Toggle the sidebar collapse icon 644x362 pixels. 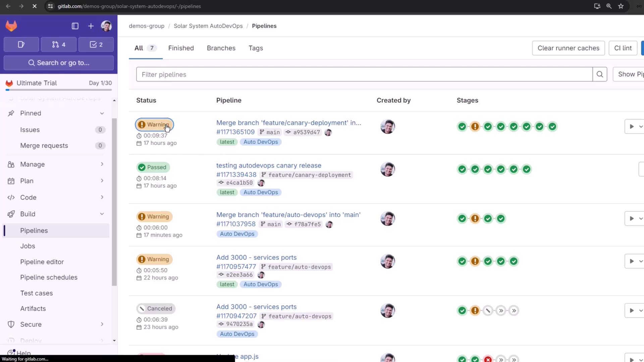75,26
